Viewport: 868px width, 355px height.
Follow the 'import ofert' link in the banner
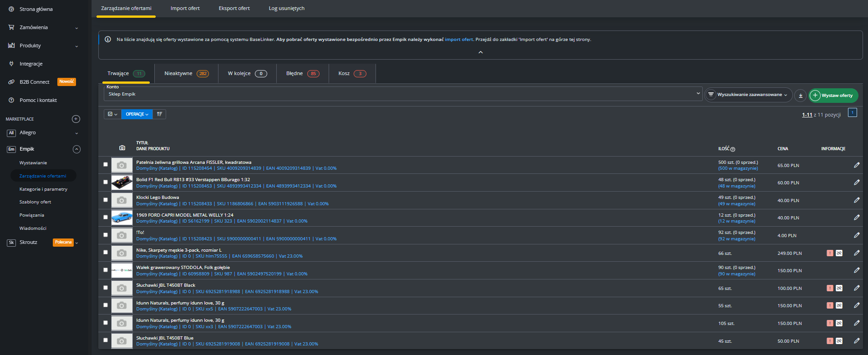[459, 40]
